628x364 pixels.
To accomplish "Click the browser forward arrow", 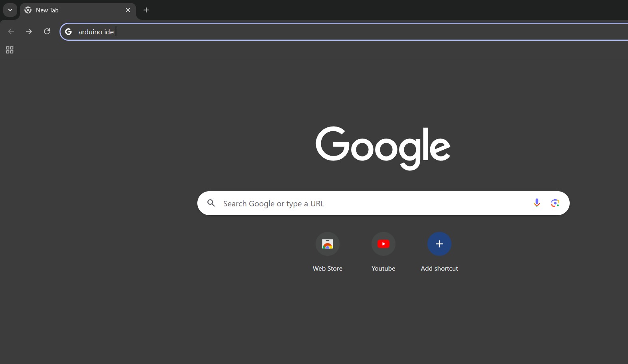I will [x=29, y=32].
